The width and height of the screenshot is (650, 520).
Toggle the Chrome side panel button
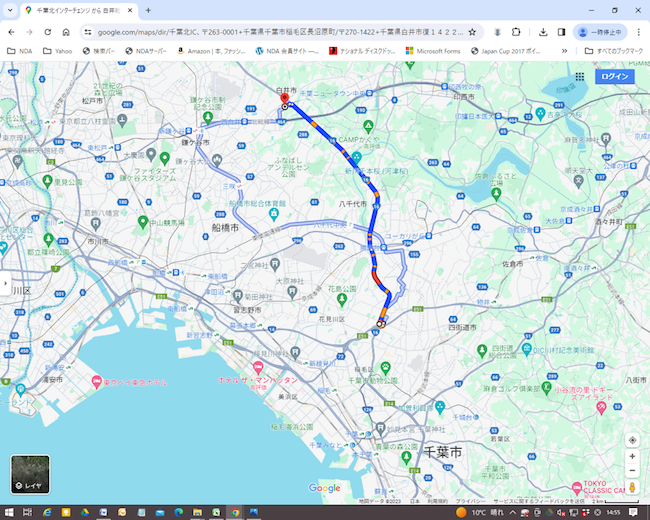(561, 32)
